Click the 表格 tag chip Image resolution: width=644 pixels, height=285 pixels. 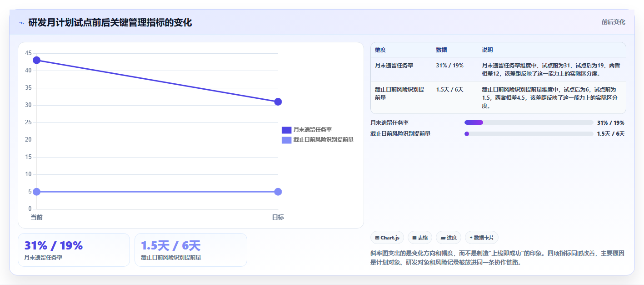[420, 238]
